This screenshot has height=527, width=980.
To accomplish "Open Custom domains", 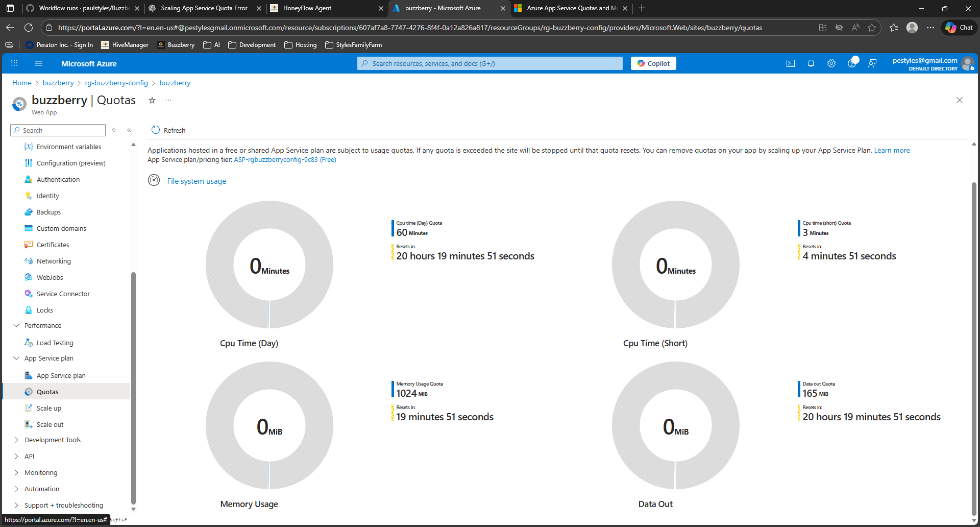I will (x=61, y=228).
